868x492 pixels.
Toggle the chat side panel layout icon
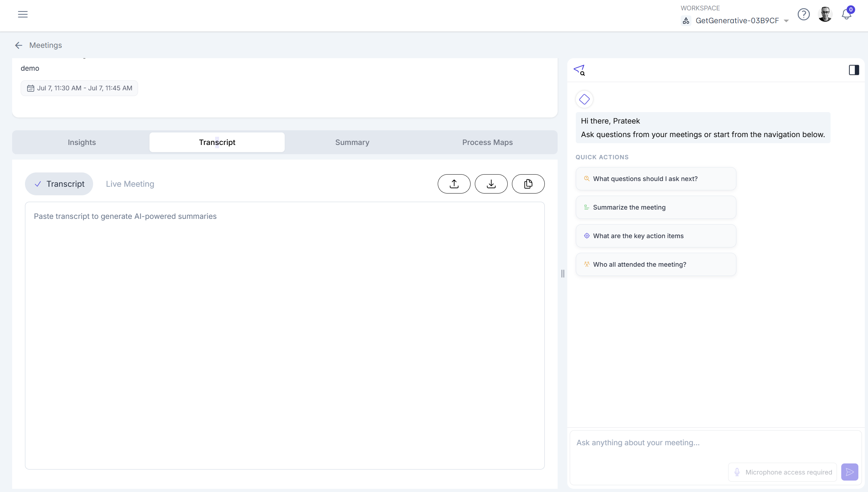pos(854,70)
